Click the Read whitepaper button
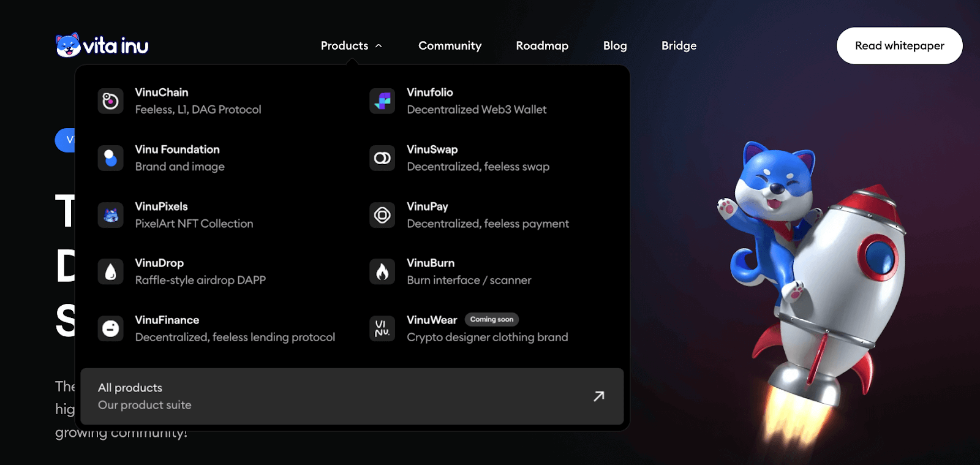The height and width of the screenshot is (465, 980). 899,46
